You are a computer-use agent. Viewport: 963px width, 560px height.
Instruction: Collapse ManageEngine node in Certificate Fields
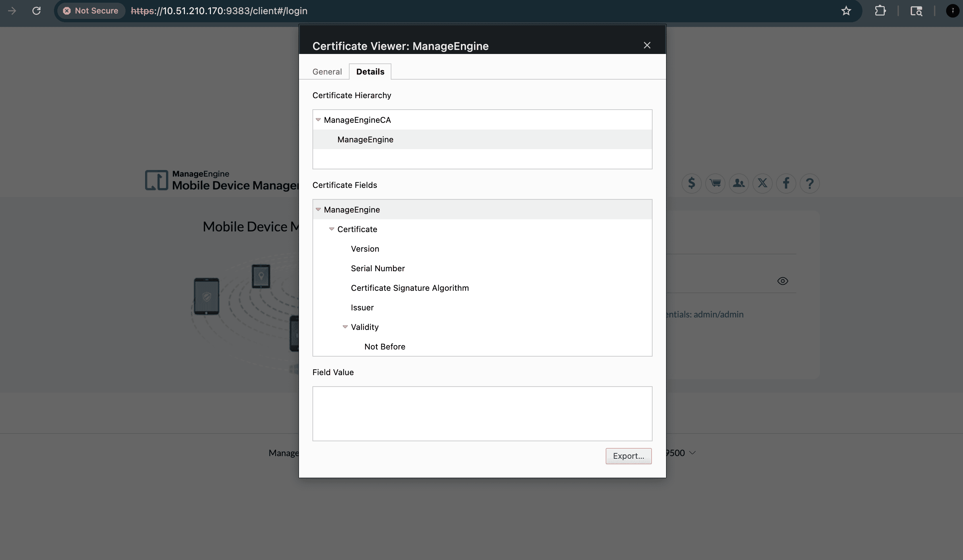point(318,210)
